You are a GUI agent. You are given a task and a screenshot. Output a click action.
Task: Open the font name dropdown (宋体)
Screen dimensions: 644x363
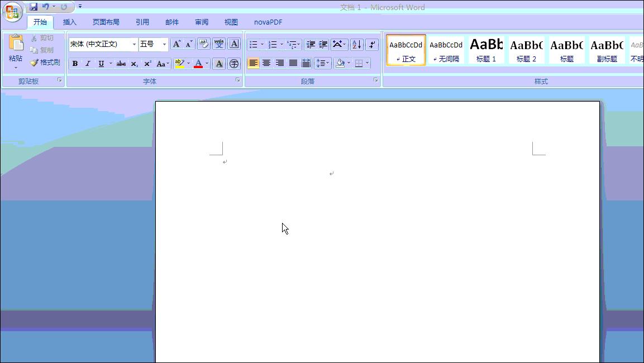[134, 44]
